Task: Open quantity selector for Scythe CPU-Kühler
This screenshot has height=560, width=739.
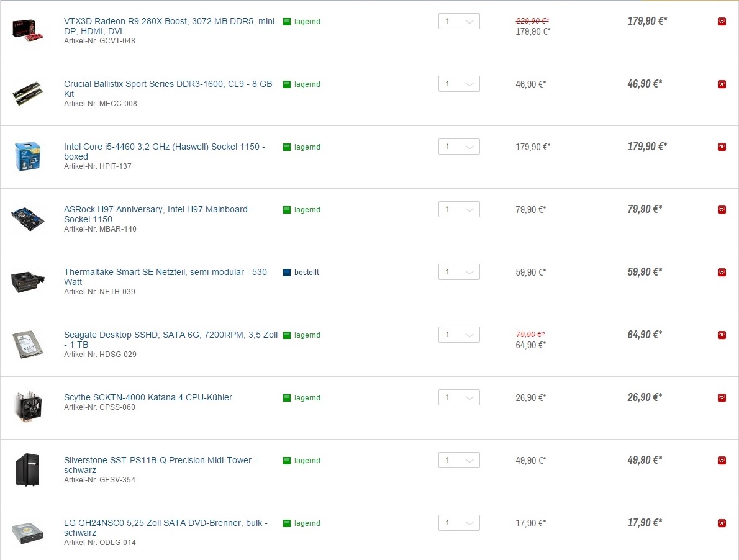Action: click(x=459, y=397)
